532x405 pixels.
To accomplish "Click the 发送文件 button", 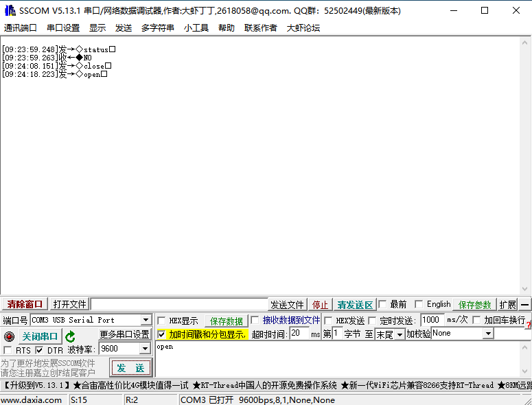I will pyautogui.click(x=287, y=305).
